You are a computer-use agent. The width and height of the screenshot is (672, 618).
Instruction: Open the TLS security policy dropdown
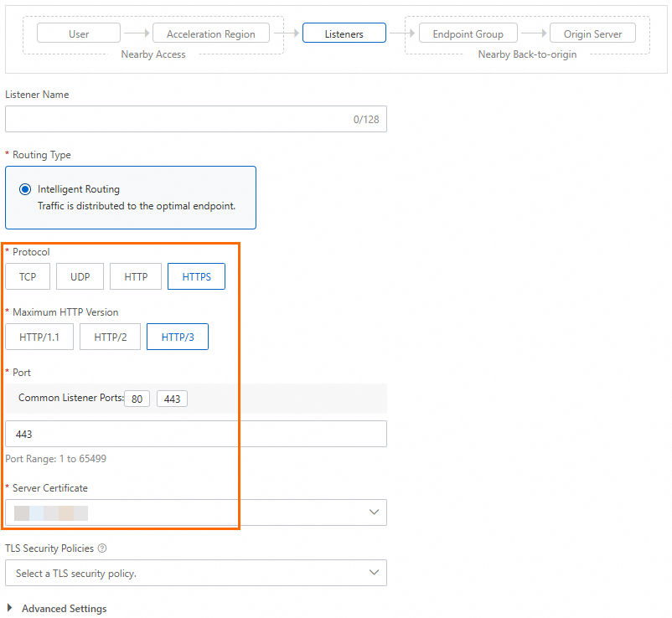(196, 573)
